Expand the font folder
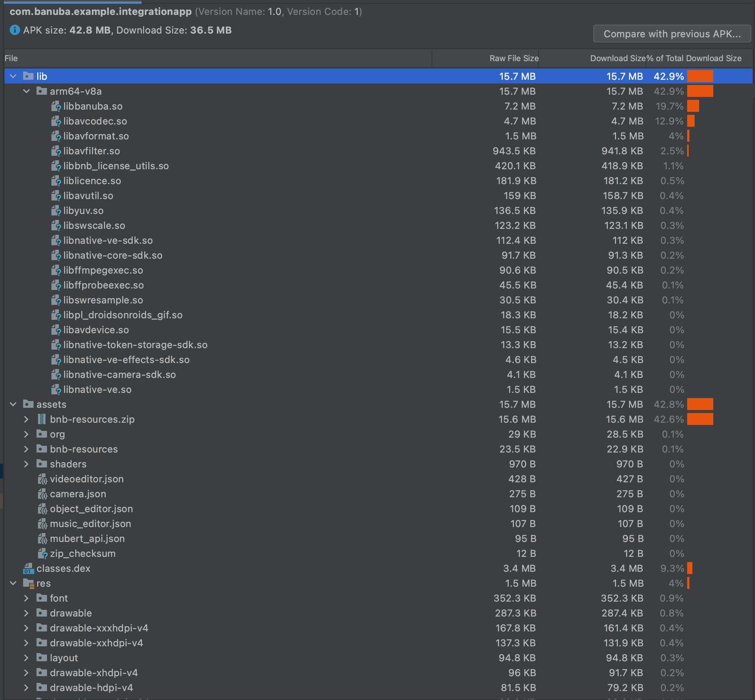This screenshot has height=700, width=755. pyautogui.click(x=26, y=598)
